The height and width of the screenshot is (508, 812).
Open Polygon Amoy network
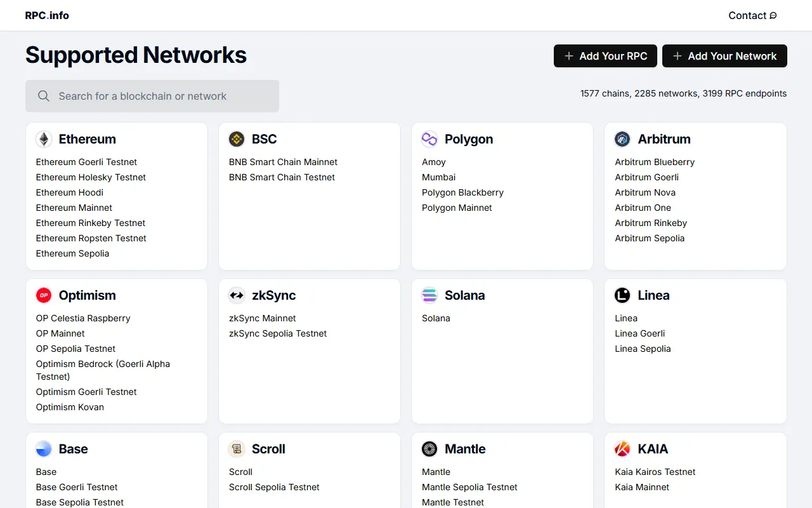(434, 162)
